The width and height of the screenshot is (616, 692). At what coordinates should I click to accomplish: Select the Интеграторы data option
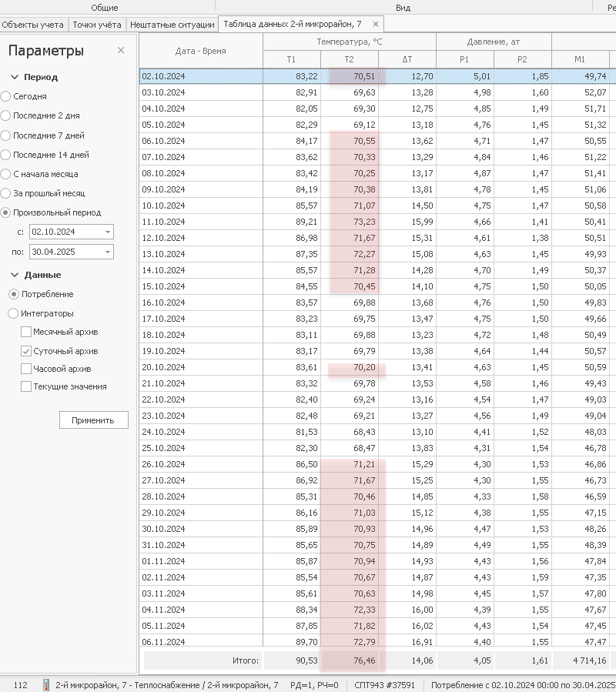tap(13, 313)
